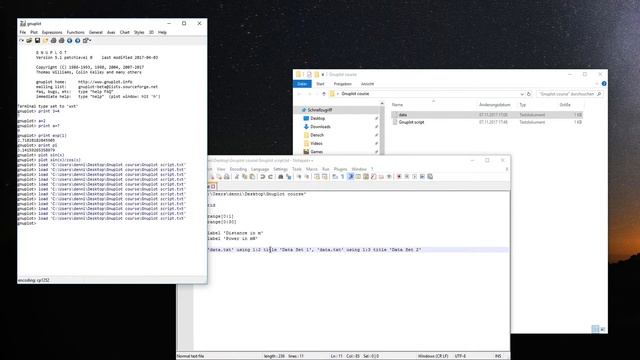Click the Undo icon in Notepad++ toolbar

coord(262,177)
